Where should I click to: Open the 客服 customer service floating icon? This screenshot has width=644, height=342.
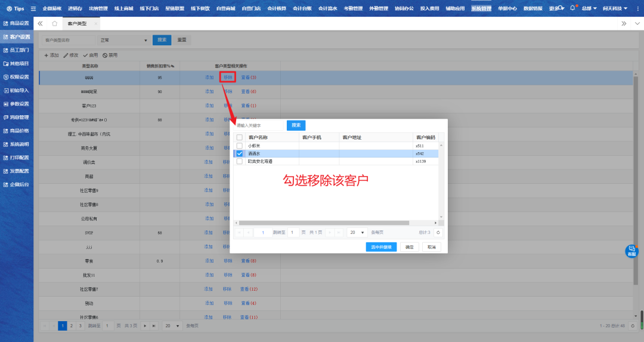pos(631,251)
